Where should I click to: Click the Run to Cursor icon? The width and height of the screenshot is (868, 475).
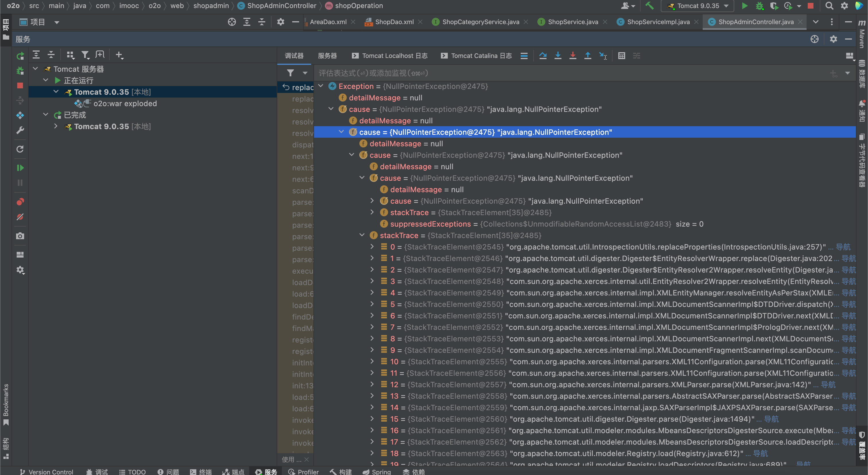[603, 56]
